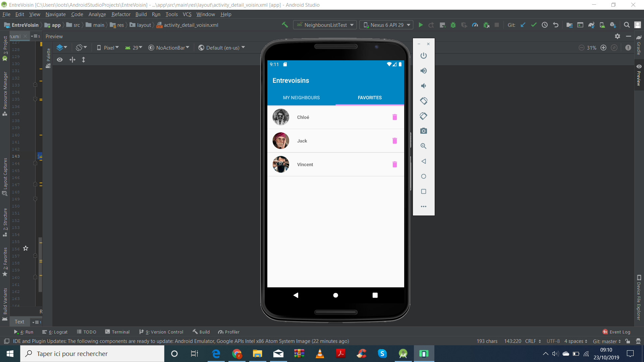This screenshot has height=362, width=644.
Task: Click the emulator zoom icon
Action: click(424, 146)
